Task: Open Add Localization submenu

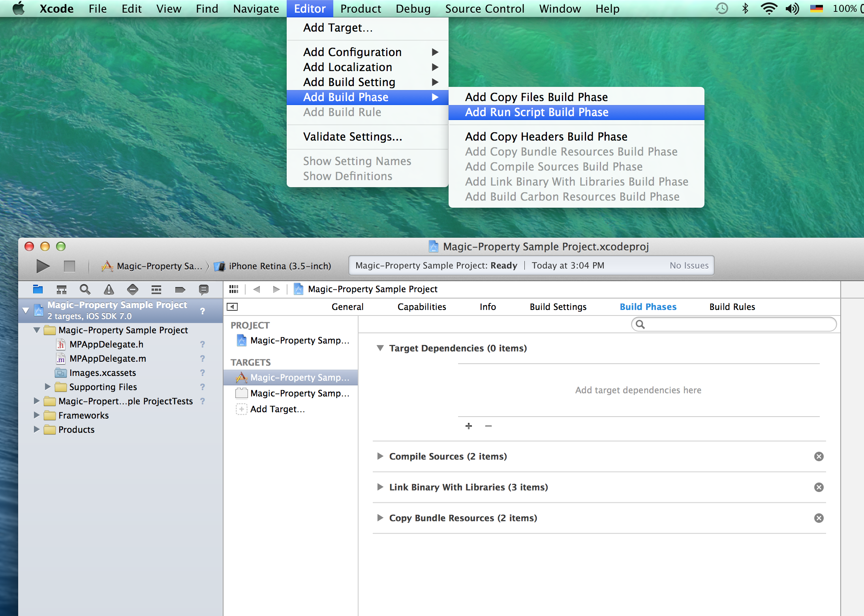Action: [367, 67]
